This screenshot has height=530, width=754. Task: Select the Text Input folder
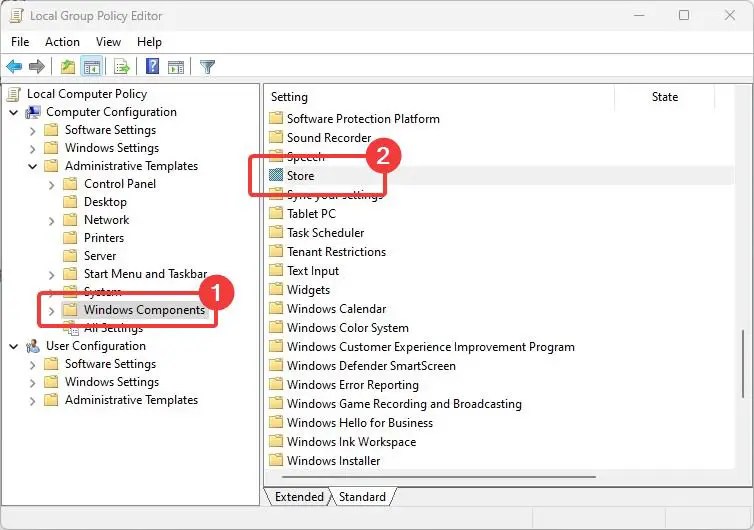(x=313, y=271)
